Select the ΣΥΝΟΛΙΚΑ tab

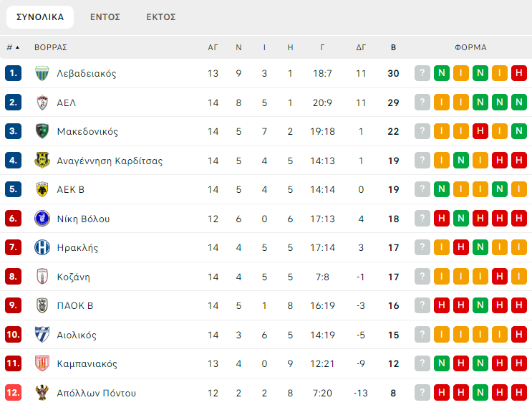(40, 16)
